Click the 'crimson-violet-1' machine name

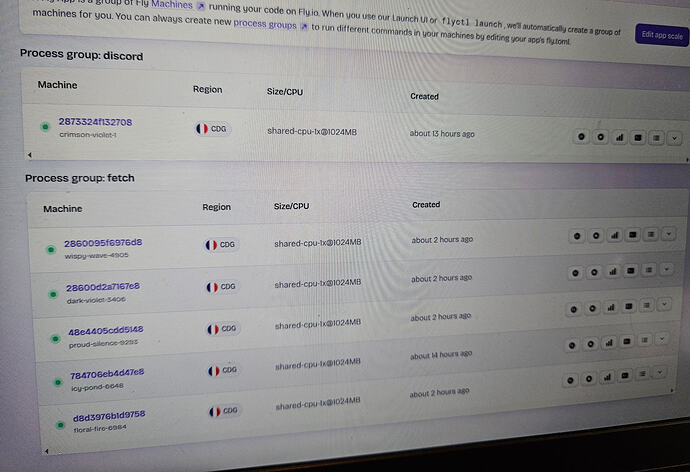pos(88,135)
